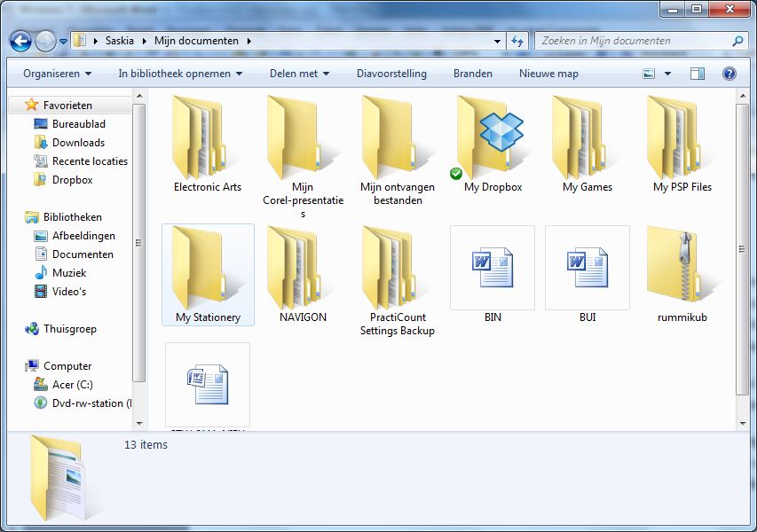The image size is (757, 532).
Task: Change view using the view icon
Action: [649, 74]
